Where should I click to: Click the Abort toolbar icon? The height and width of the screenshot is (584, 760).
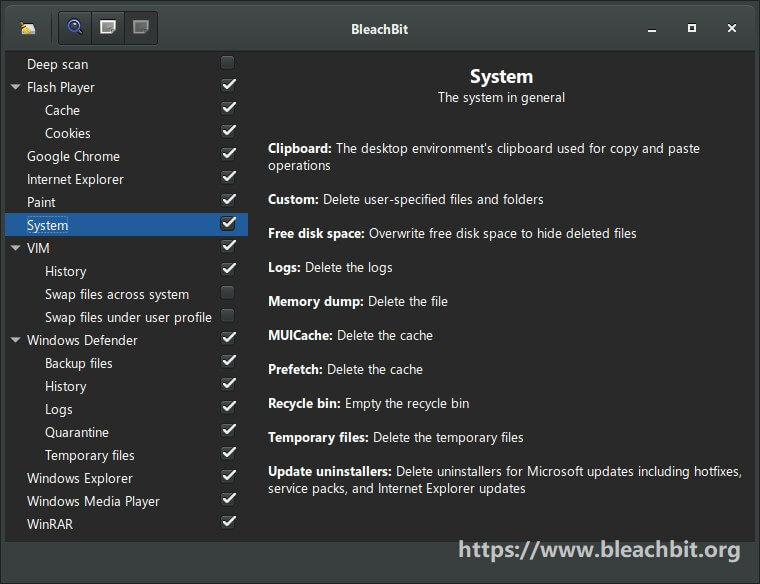point(141,27)
